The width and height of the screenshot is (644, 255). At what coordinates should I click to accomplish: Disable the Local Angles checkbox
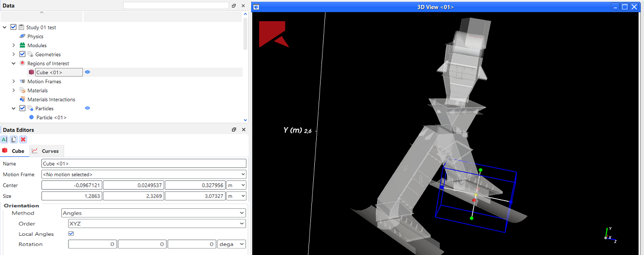[71, 234]
